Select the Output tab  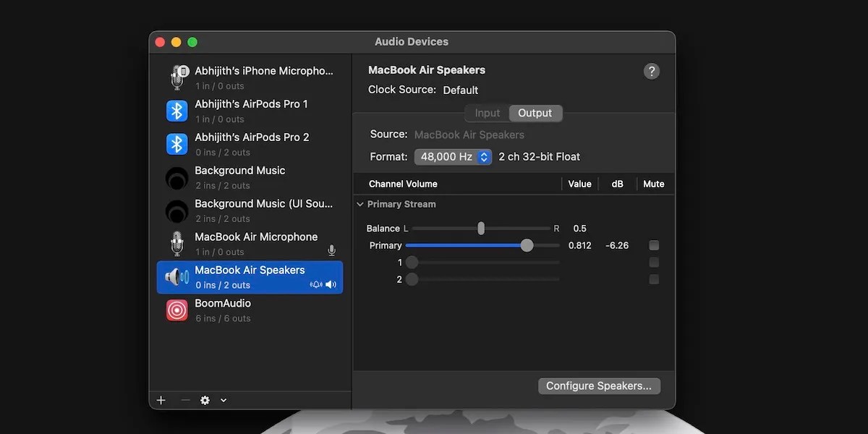click(535, 113)
